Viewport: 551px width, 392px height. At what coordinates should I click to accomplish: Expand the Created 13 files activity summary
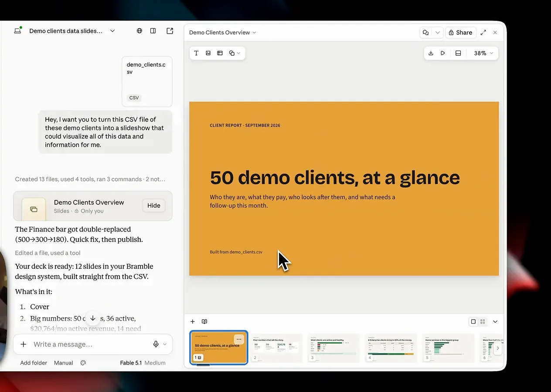[x=90, y=179]
